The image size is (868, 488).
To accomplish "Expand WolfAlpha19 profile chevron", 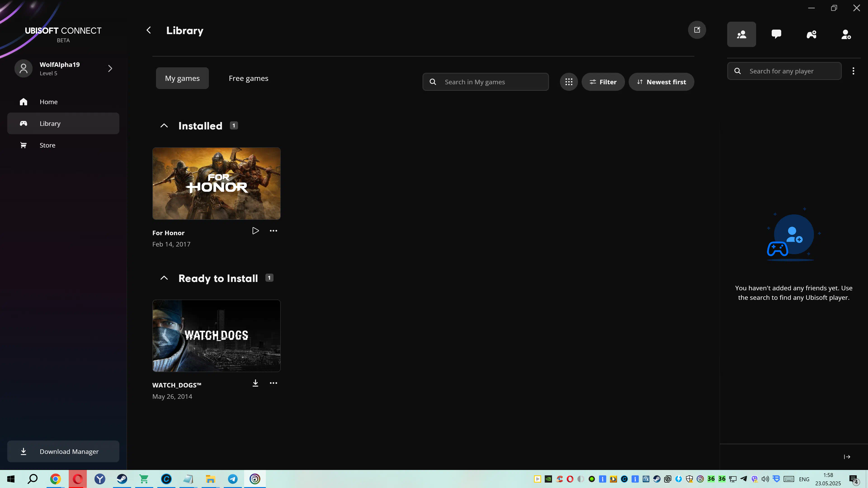I will click(110, 68).
